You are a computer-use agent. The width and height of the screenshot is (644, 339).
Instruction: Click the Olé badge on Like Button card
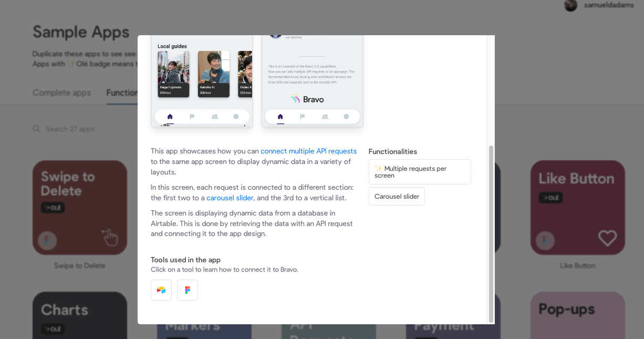pyautogui.click(x=550, y=198)
